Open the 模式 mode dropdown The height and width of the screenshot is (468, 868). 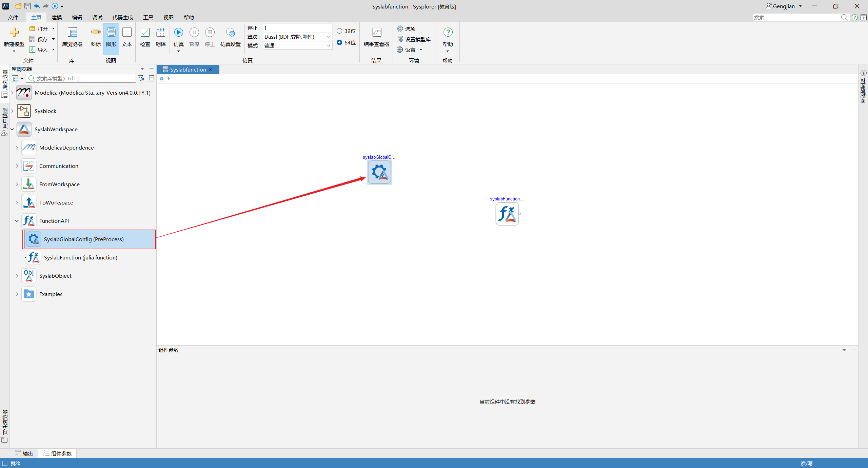pos(328,45)
